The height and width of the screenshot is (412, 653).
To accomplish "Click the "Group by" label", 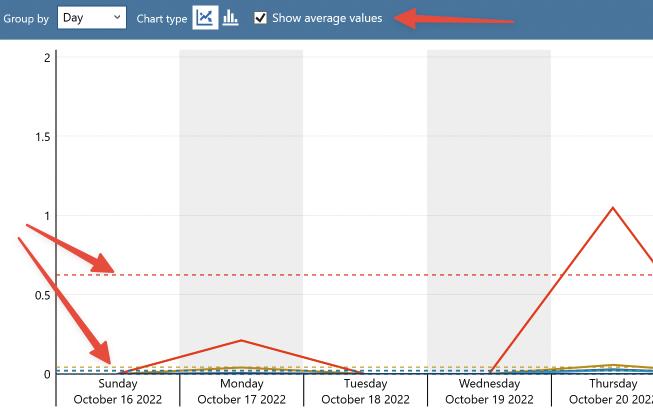I will [x=26, y=19].
